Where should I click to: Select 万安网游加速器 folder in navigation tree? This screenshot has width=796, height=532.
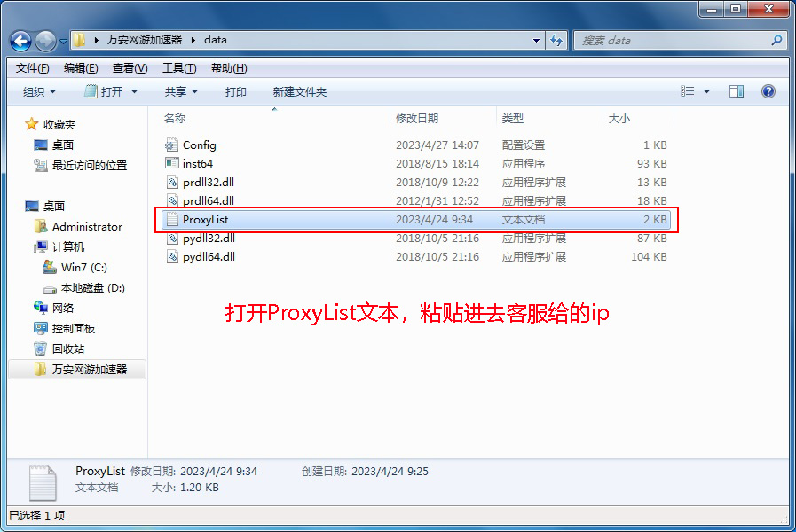point(90,369)
